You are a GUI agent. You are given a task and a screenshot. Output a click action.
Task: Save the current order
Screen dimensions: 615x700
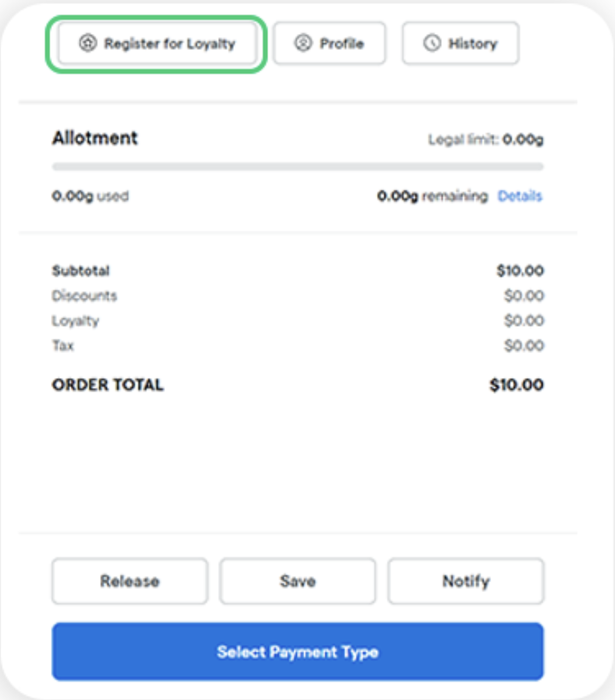coord(298,581)
